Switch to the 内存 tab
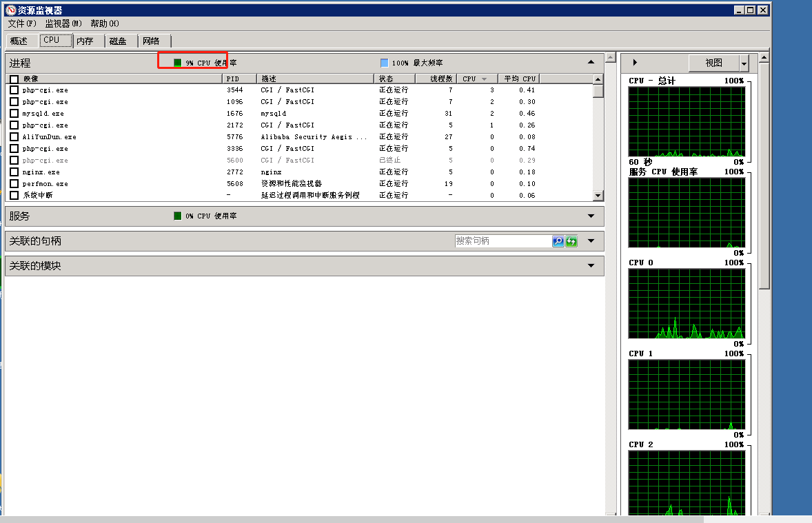 pos(88,41)
